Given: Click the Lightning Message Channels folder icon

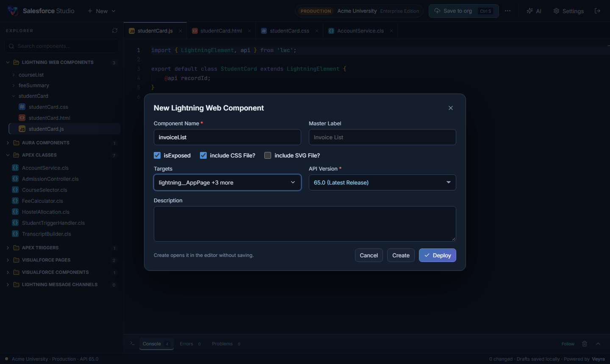Looking at the screenshot, I should pos(17,284).
